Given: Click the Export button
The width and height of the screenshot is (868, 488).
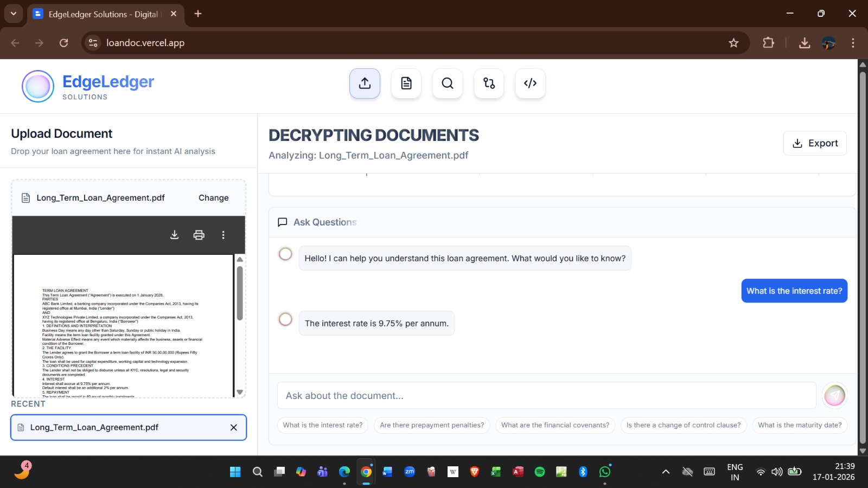Looking at the screenshot, I should pyautogui.click(x=815, y=143).
